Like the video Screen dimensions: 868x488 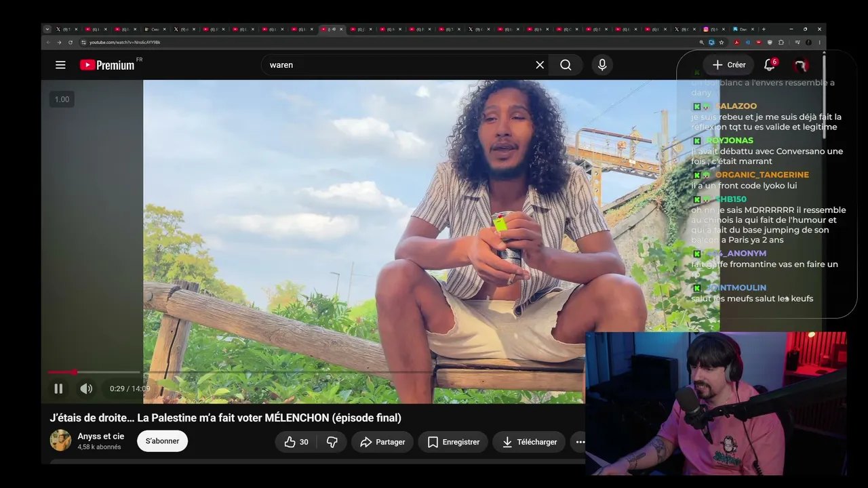point(296,442)
